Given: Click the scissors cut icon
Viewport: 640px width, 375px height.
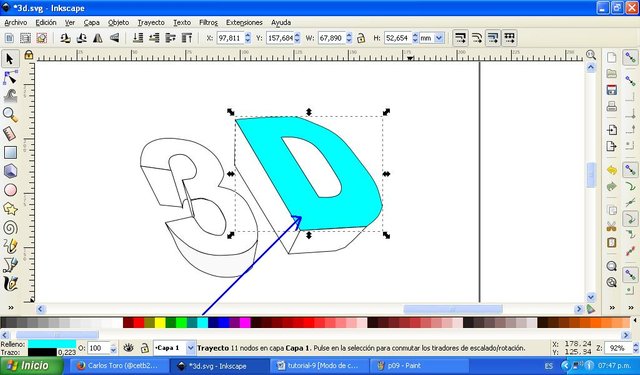Looking at the screenshot, I should [611, 226].
